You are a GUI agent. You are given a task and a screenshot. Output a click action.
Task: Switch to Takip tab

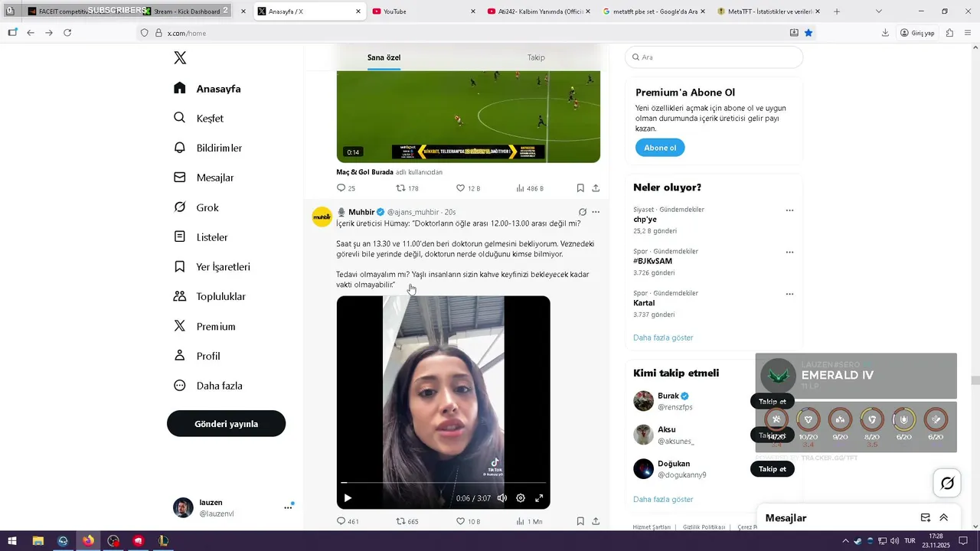tap(536, 57)
